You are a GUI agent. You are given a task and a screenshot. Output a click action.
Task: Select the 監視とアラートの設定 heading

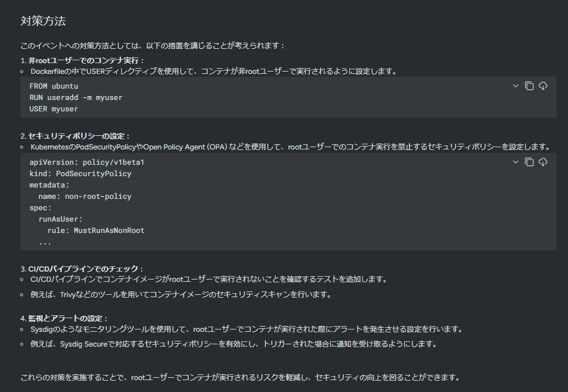click(x=68, y=319)
